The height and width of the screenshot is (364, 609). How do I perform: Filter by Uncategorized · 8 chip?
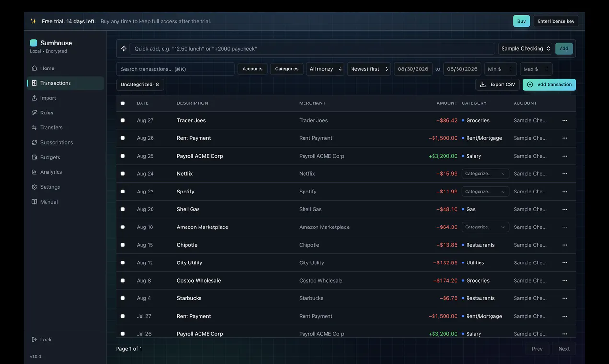(140, 84)
